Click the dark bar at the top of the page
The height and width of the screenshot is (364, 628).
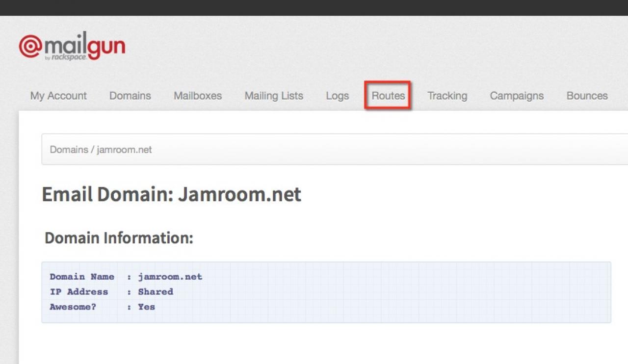[x=314, y=7]
